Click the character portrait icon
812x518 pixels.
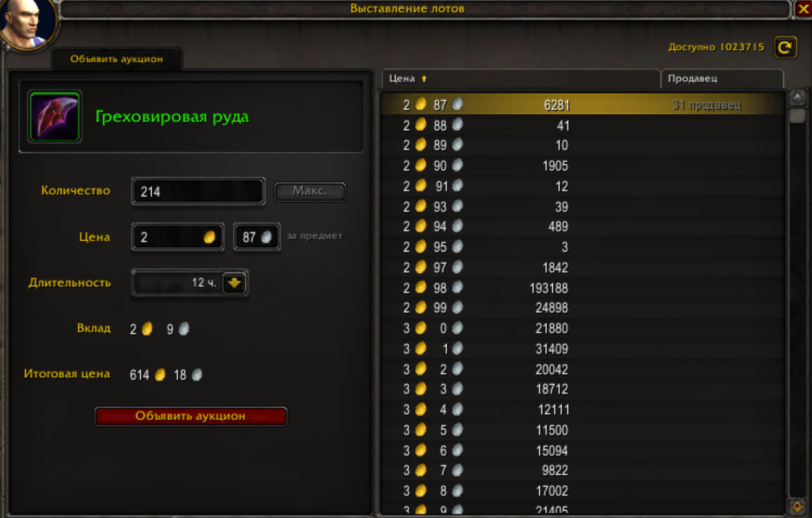click(x=28, y=23)
